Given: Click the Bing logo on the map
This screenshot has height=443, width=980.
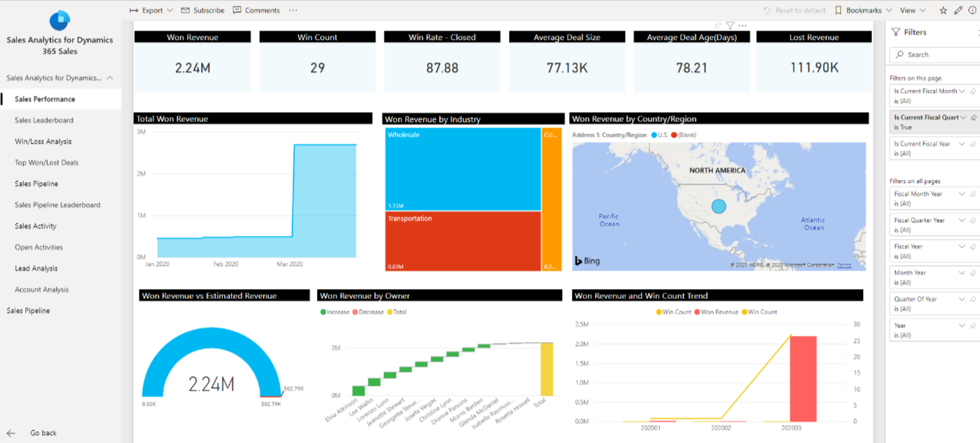Looking at the screenshot, I should [x=587, y=261].
